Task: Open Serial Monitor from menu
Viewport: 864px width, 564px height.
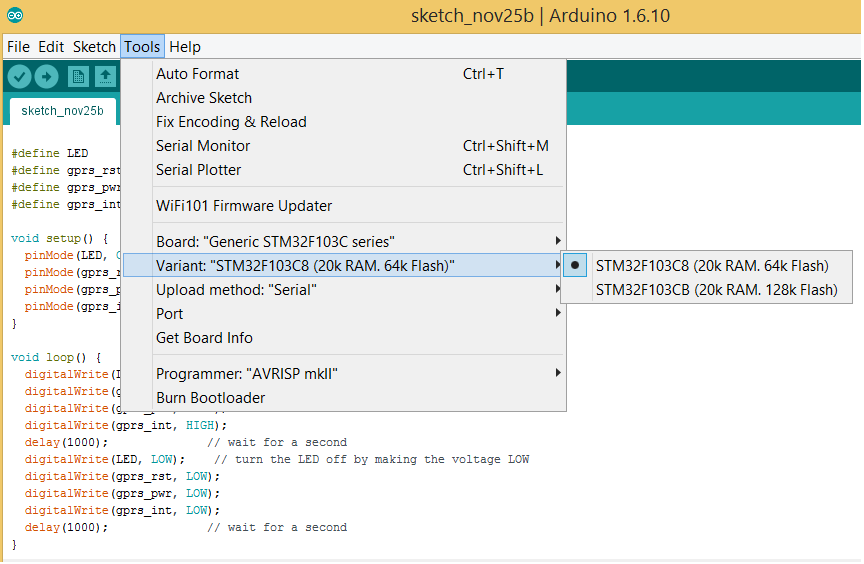Action: 344,146
